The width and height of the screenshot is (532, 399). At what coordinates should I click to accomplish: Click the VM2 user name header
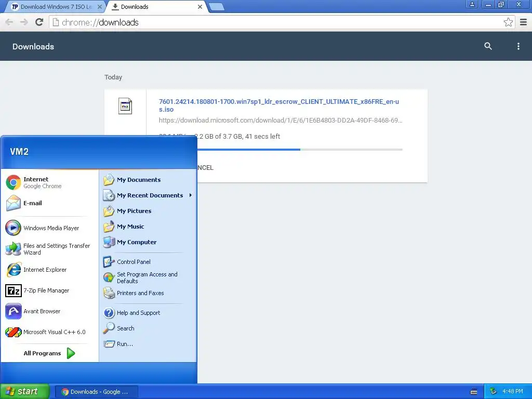[19, 152]
